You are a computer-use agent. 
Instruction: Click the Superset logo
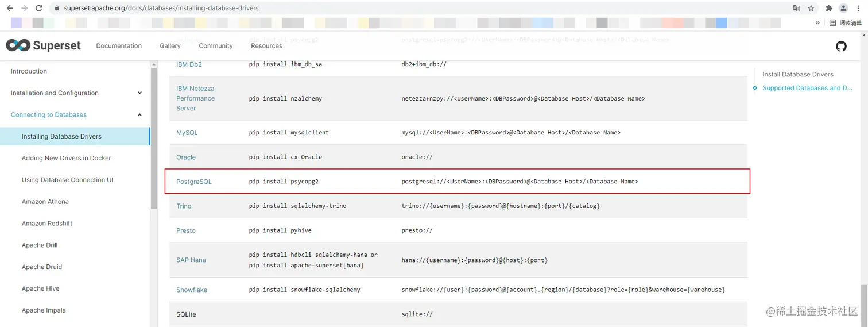point(43,45)
